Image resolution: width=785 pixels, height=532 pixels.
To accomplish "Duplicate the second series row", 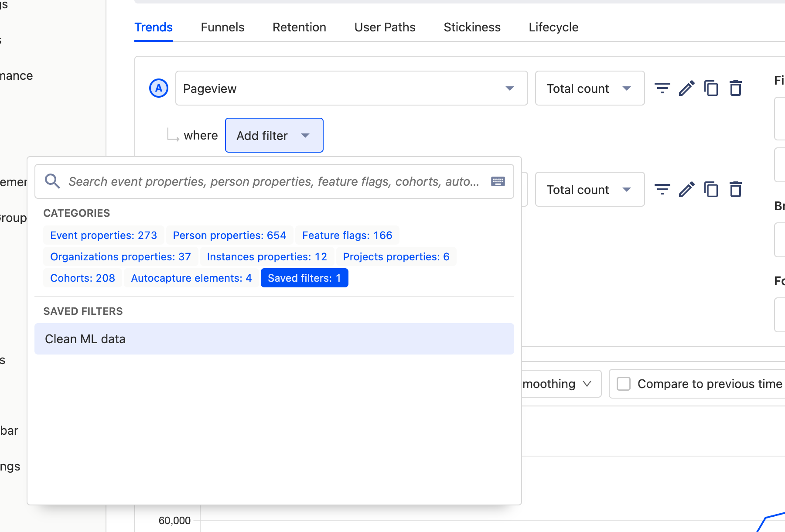I will click(711, 190).
